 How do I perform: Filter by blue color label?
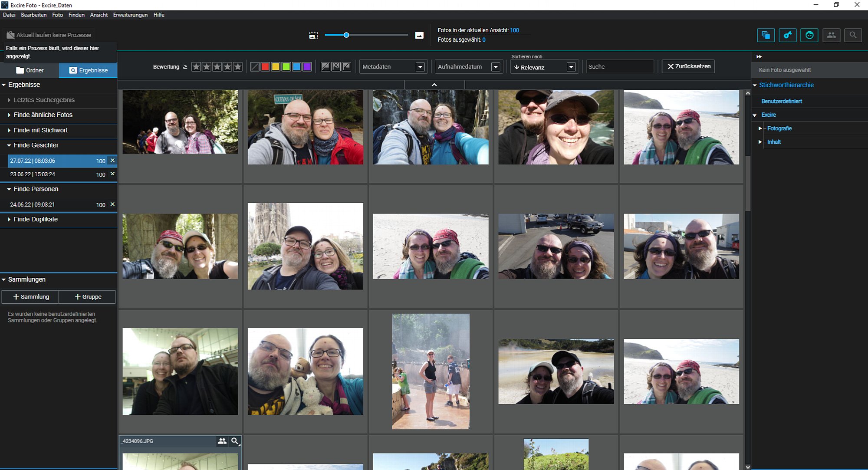click(296, 67)
